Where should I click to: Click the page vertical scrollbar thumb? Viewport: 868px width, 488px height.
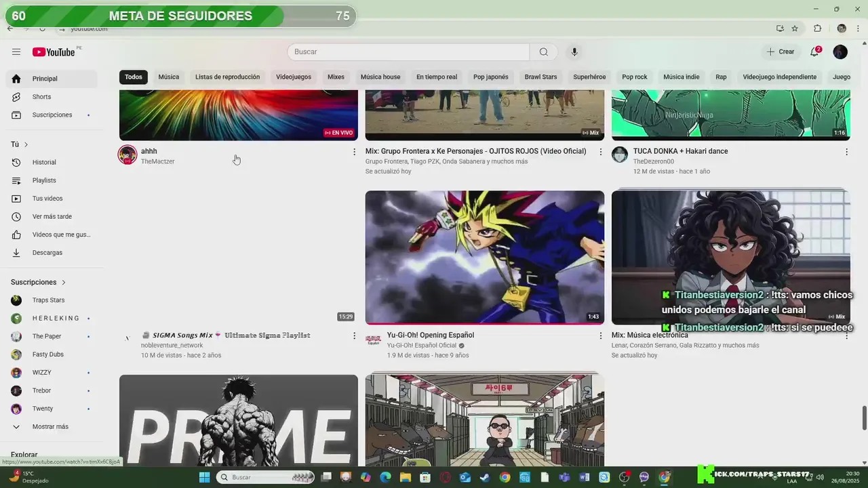pos(864,418)
